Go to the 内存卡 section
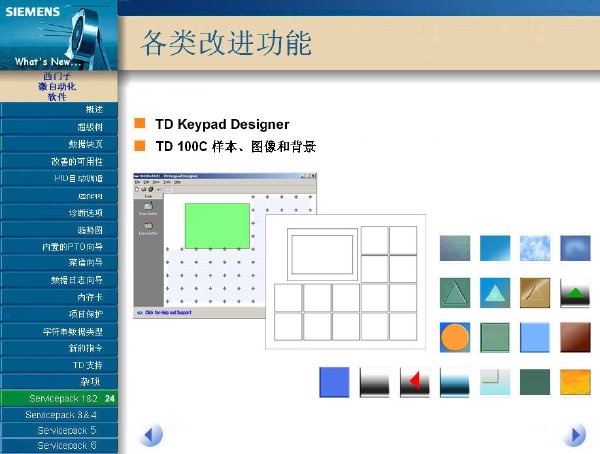Screen dimensions: 600x454 point(59,297)
